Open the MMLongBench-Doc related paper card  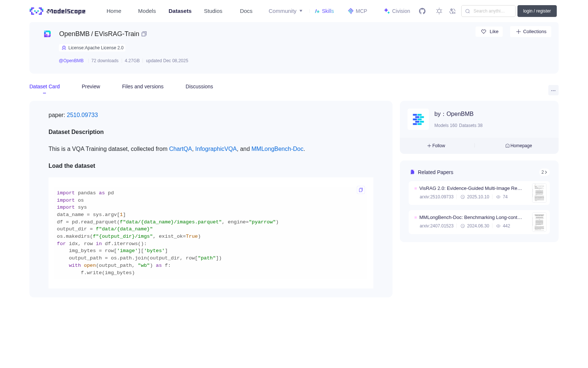pos(479,222)
